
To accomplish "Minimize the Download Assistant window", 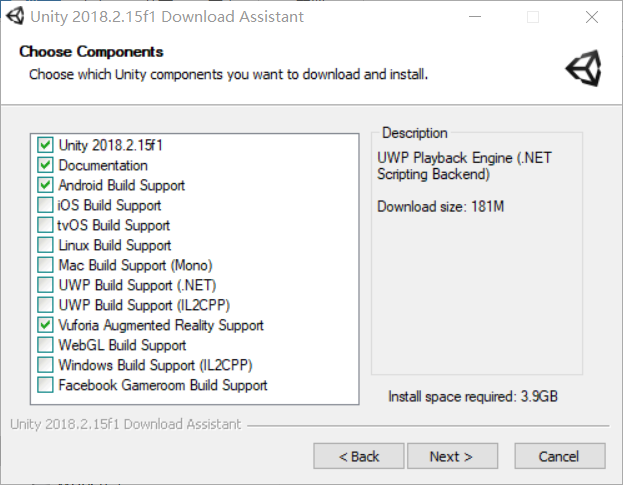I will click(x=477, y=17).
